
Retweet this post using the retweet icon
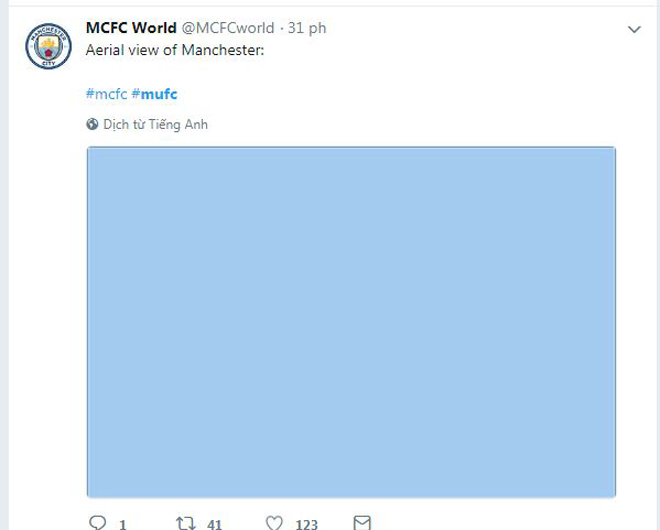(186, 523)
